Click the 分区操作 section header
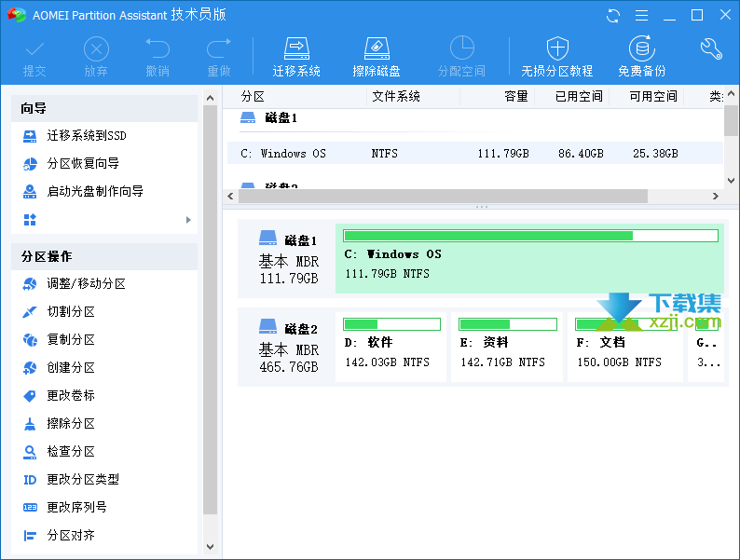This screenshot has width=740, height=560. pyautogui.click(x=104, y=256)
